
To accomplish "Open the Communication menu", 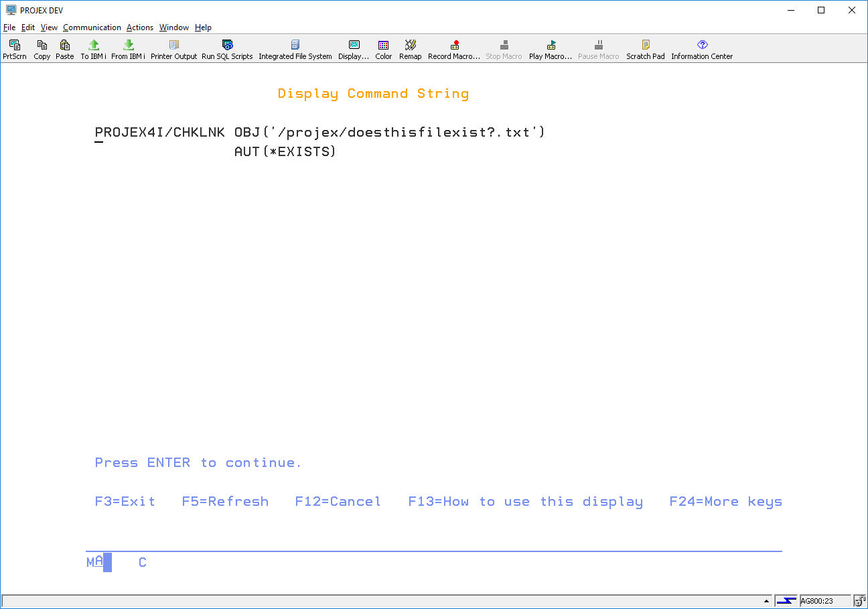I will tap(92, 27).
